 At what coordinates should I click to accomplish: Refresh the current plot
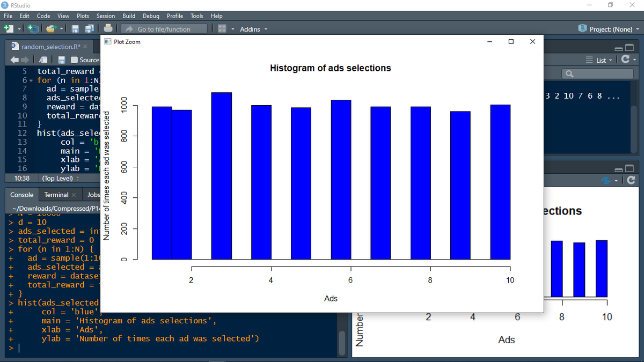(x=630, y=181)
